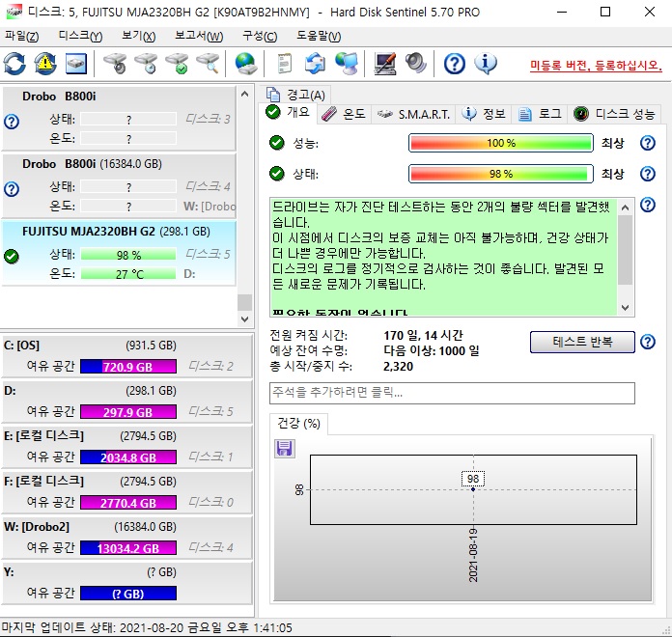Click the C: [OS] 720.9 GB free space bar
The height and width of the screenshot is (637, 672).
click(x=128, y=367)
